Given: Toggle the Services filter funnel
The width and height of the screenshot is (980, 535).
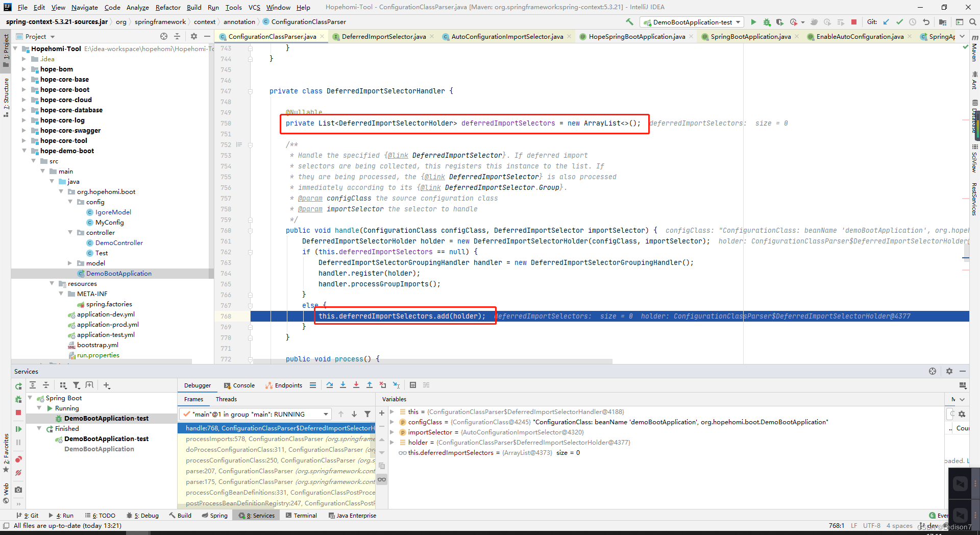Looking at the screenshot, I should pos(77,385).
